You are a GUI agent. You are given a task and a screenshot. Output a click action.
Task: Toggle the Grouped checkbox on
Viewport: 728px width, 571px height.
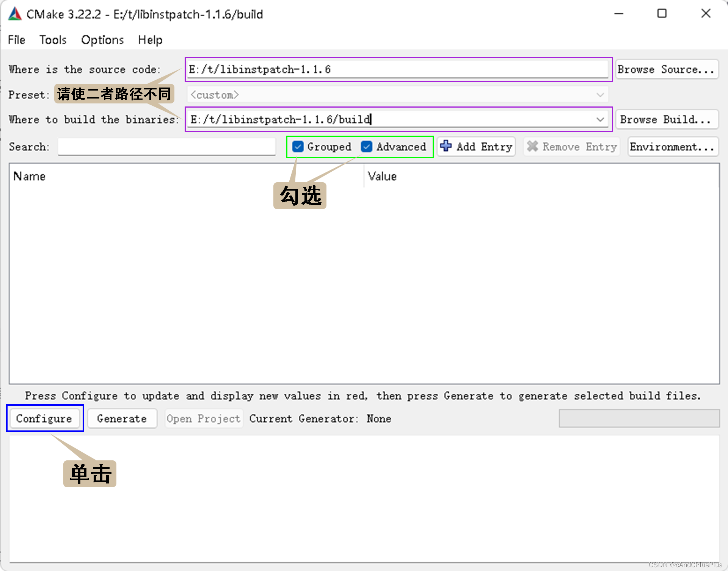298,146
